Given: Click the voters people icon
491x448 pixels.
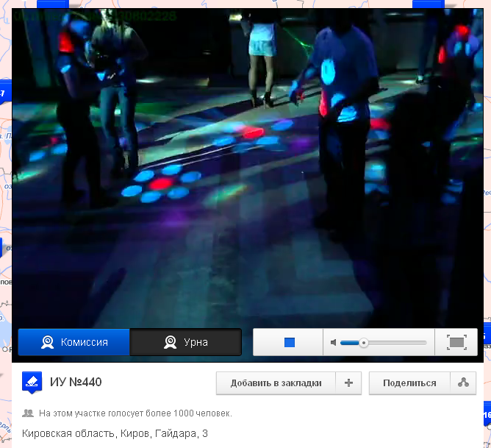Looking at the screenshot, I should [28, 413].
